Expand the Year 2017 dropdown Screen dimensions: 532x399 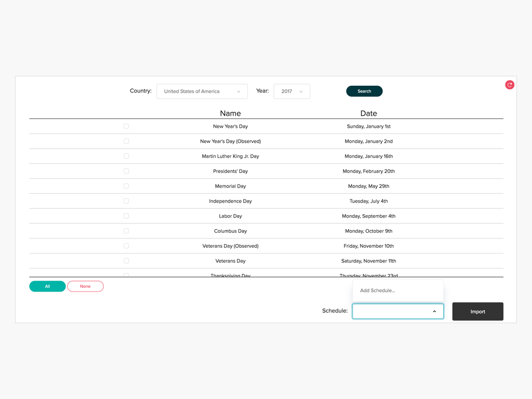click(x=291, y=91)
